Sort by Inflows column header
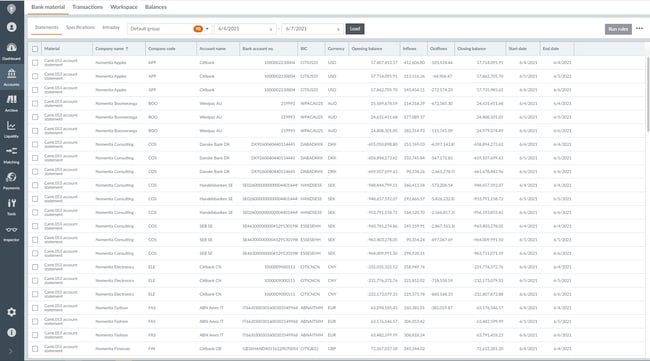This screenshot has height=361, width=650. pyautogui.click(x=409, y=49)
